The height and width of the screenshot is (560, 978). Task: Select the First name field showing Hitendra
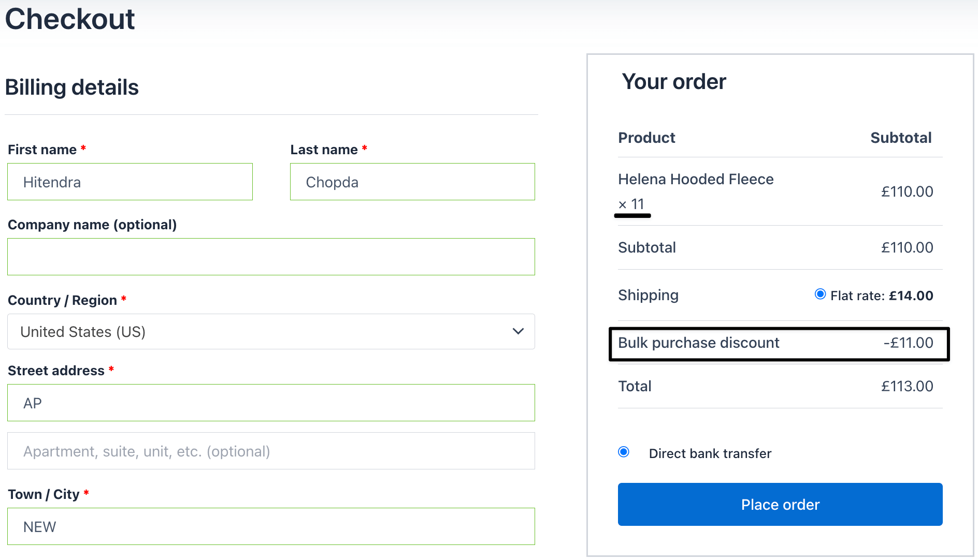point(130,182)
